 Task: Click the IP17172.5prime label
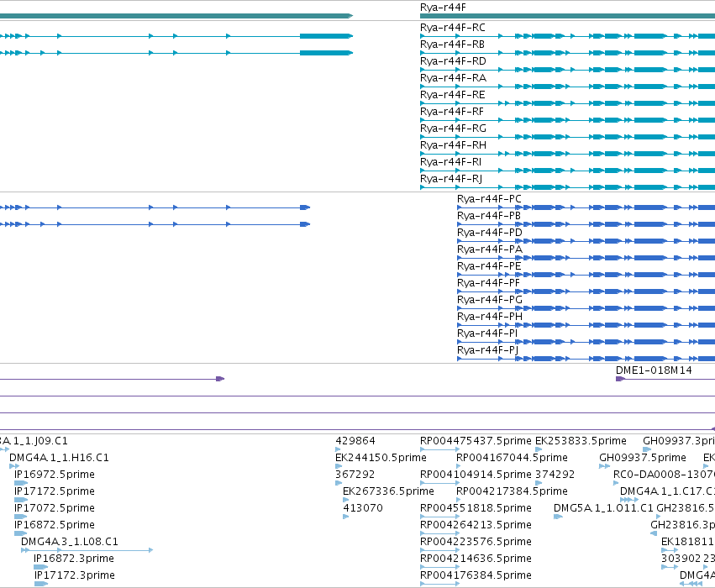[55, 491]
